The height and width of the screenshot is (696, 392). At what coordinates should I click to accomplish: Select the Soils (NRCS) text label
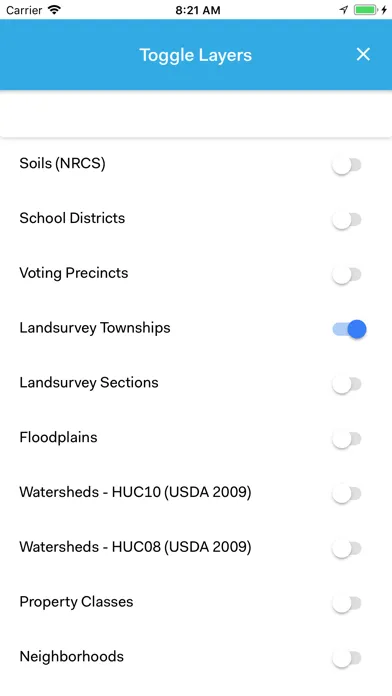pos(62,164)
